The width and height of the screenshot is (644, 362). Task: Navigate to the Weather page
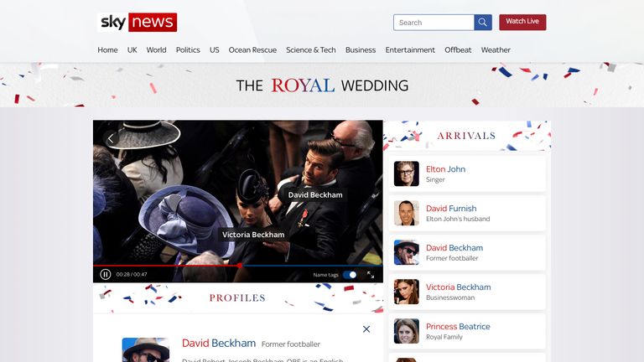(x=496, y=50)
